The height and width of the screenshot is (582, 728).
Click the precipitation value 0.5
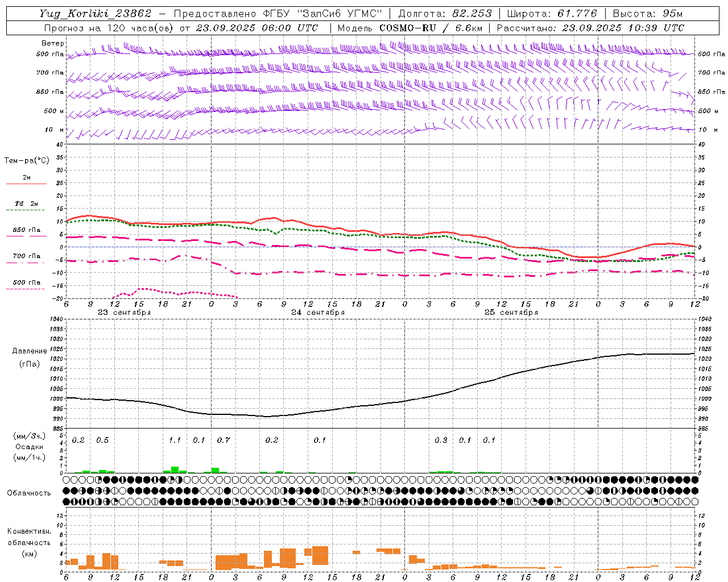(x=102, y=440)
